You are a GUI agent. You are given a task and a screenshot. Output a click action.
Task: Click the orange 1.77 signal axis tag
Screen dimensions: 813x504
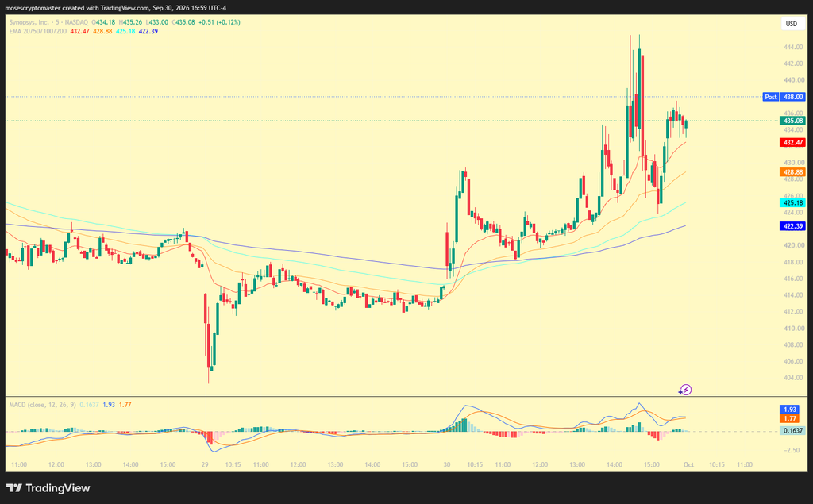coord(790,418)
